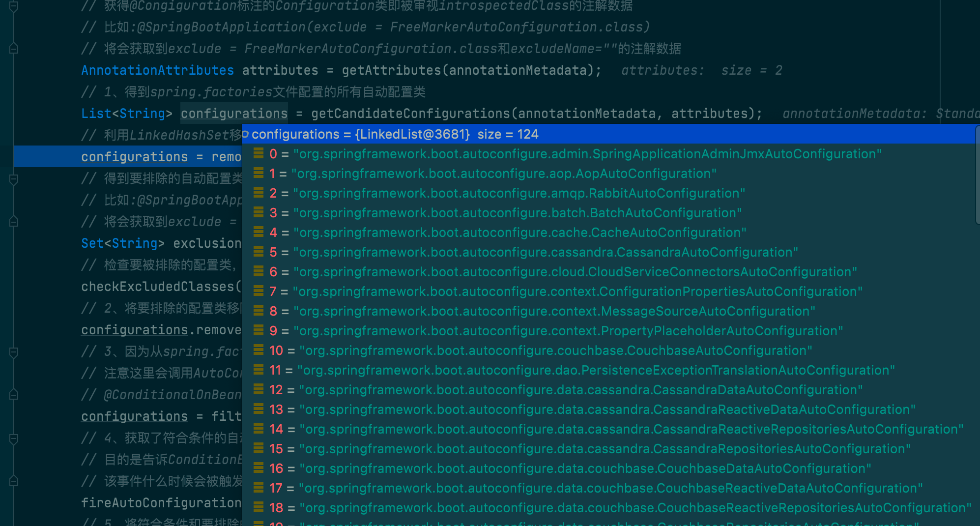Select the aop.AopAutoConfiguration entry value
This screenshot has height=526, width=980.
pos(504,174)
